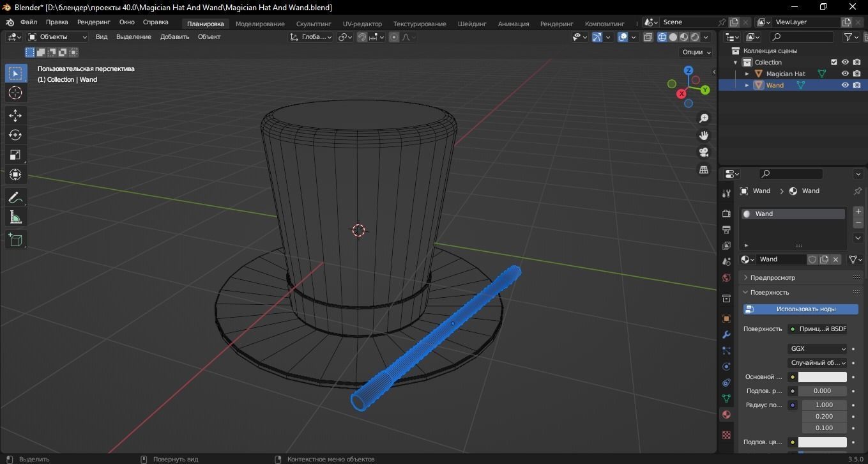Open the Object properties tab
This screenshot has height=464, width=868.
tap(726, 318)
